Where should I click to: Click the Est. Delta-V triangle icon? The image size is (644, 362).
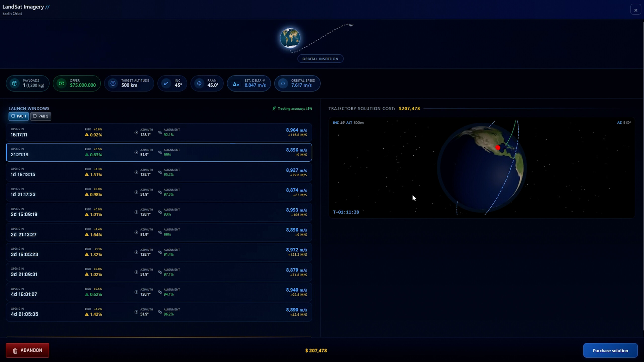tap(236, 84)
